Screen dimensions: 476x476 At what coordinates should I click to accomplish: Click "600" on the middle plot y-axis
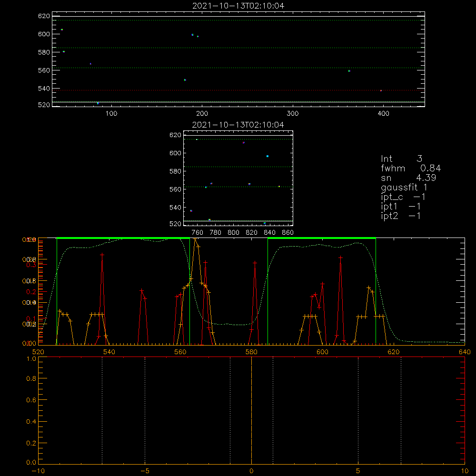click(x=176, y=153)
